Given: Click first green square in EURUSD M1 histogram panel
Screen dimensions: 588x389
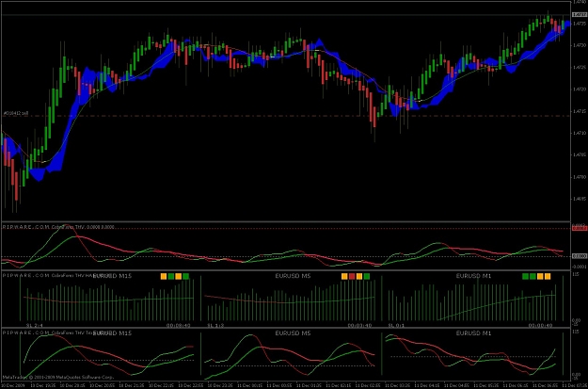Looking at the screenshot, I should pyautogui.click(x=525, y=276).
